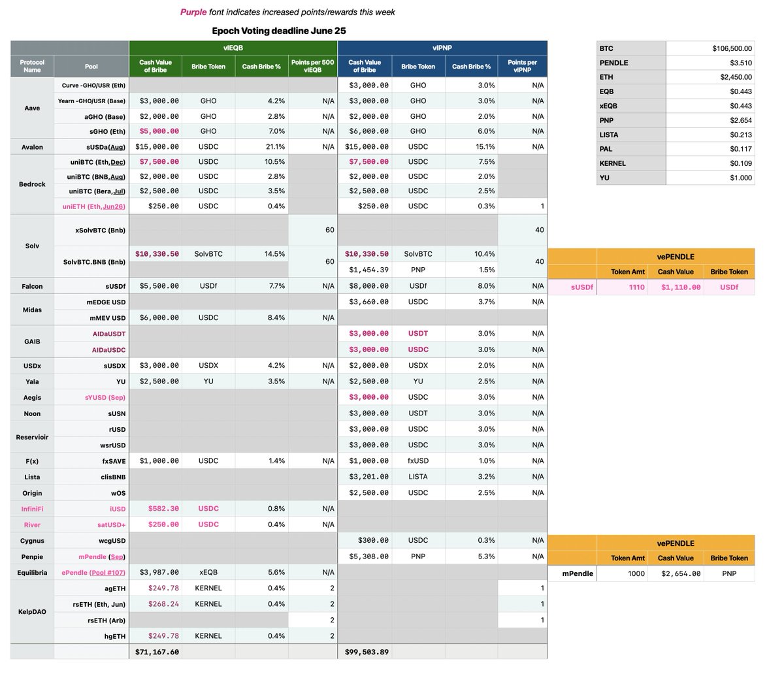Select the wOS pool cell
This screenshot has width=784, height=674.
(x=91, y=492)
